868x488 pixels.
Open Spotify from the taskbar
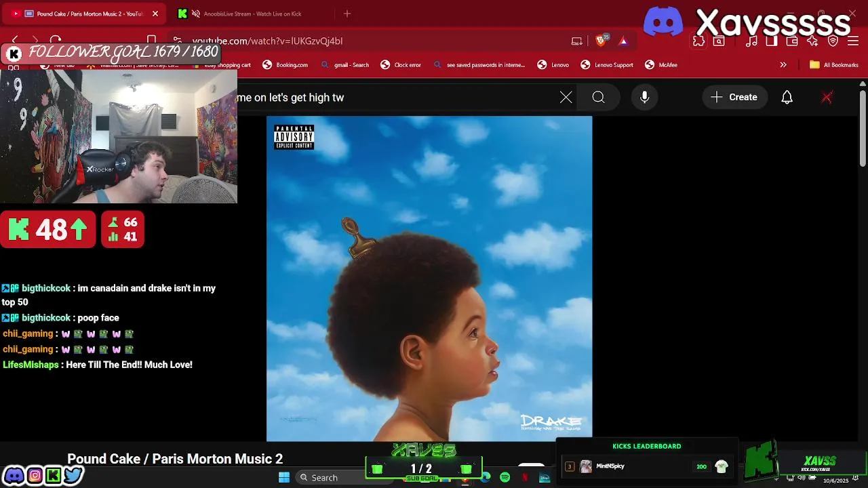[x=505, y=478]
